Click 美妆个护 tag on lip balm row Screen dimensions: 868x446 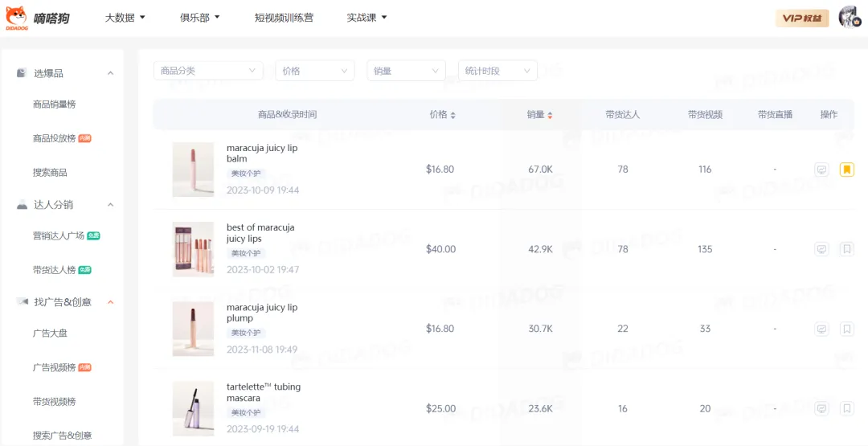click(x=246, y=174)
